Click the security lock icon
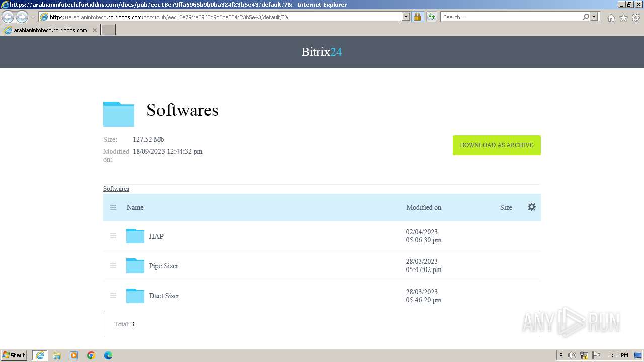Image resolution: width=644 pixels, height=362 pixels. coord(417,17)
